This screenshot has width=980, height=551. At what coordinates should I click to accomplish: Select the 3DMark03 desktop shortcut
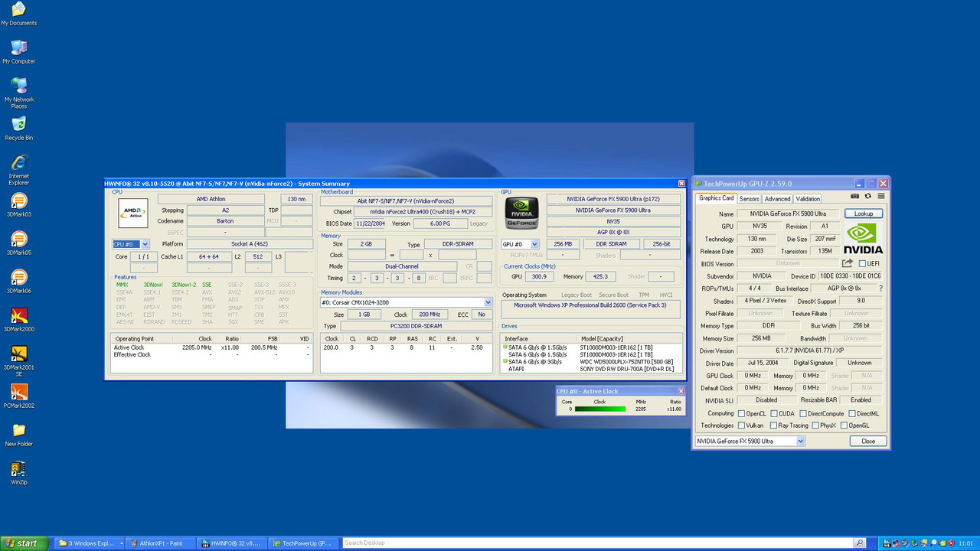pos(19,205)
